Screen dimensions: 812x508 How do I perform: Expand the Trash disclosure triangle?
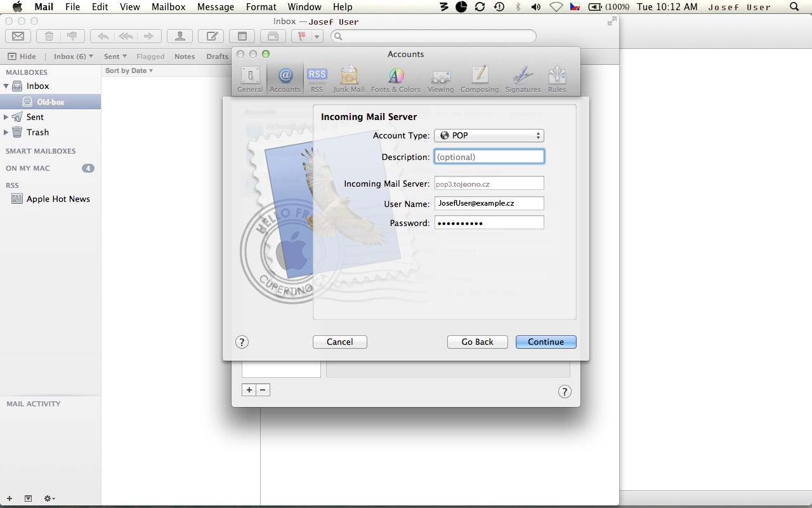click(x=6, y=132)
